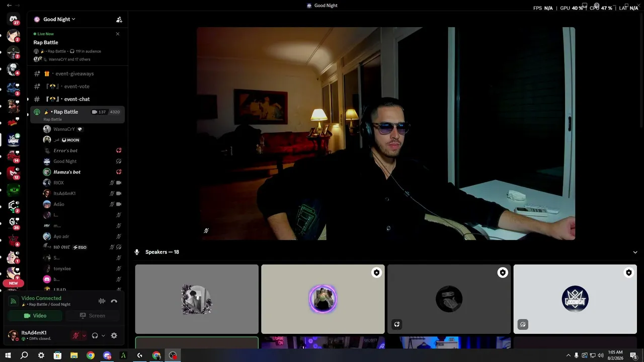Click the GoodNight crown logo speaker tile

575,299
